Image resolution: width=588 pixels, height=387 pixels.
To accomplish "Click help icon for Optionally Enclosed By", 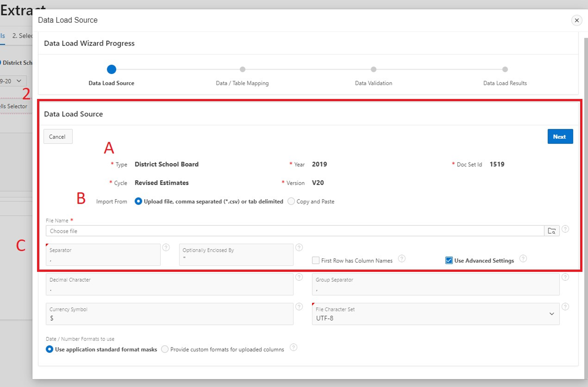I will [x=299, y=247].
